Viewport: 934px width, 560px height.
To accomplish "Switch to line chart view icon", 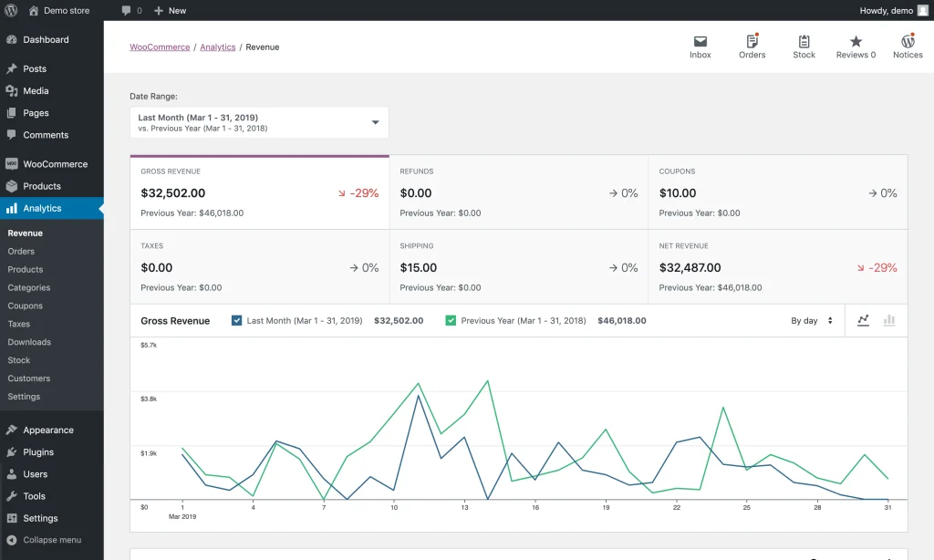I will tap(863, 320).
